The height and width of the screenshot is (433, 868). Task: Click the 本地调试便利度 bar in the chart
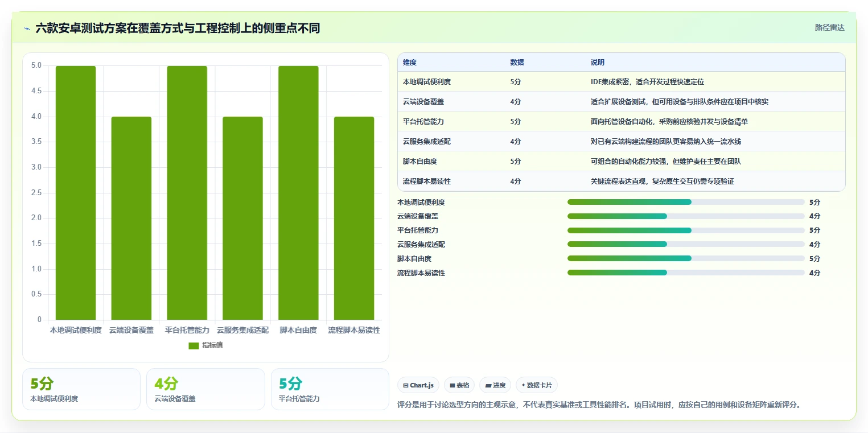click(x=76, y=193)
